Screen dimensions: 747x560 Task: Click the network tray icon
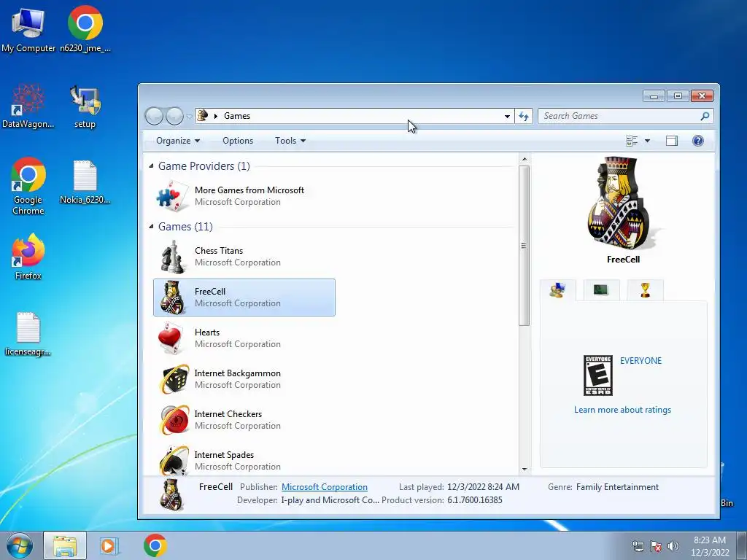(638, 546)
